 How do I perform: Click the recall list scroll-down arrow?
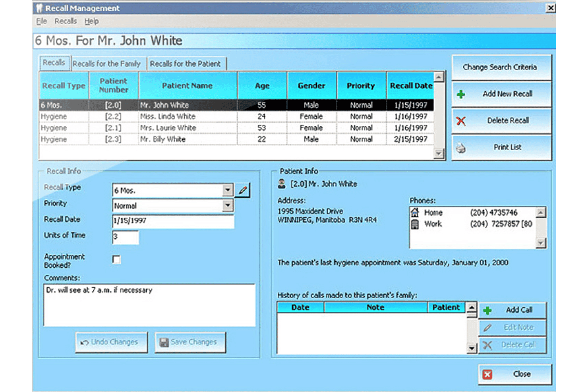click(x=439, y=154)
